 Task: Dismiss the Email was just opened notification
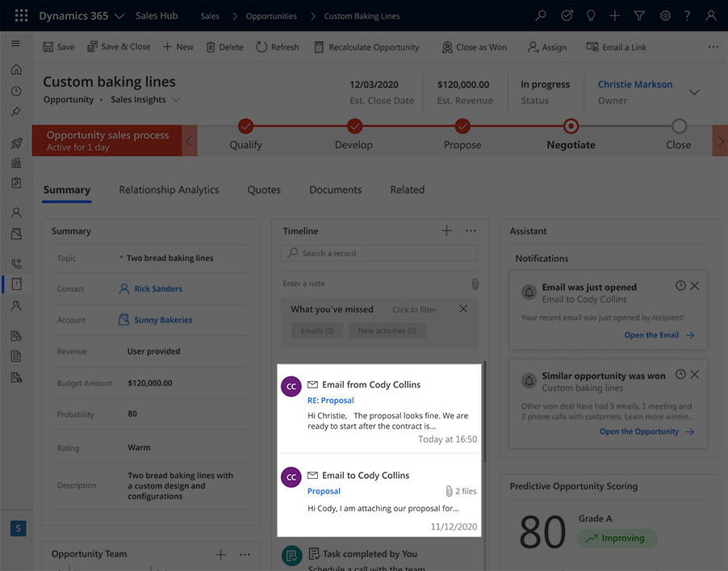pos(695,286)
